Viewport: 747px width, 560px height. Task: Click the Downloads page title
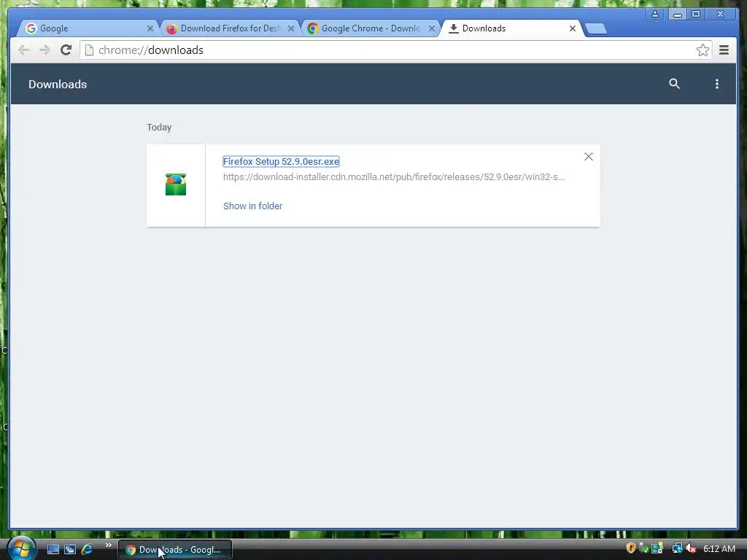coord(58,85)
